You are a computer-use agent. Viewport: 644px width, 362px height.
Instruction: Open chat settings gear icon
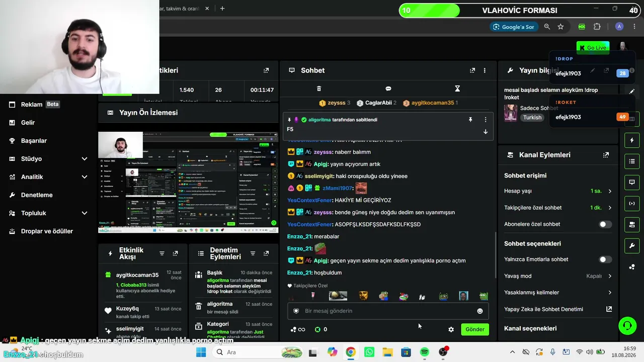pos(451,329)
